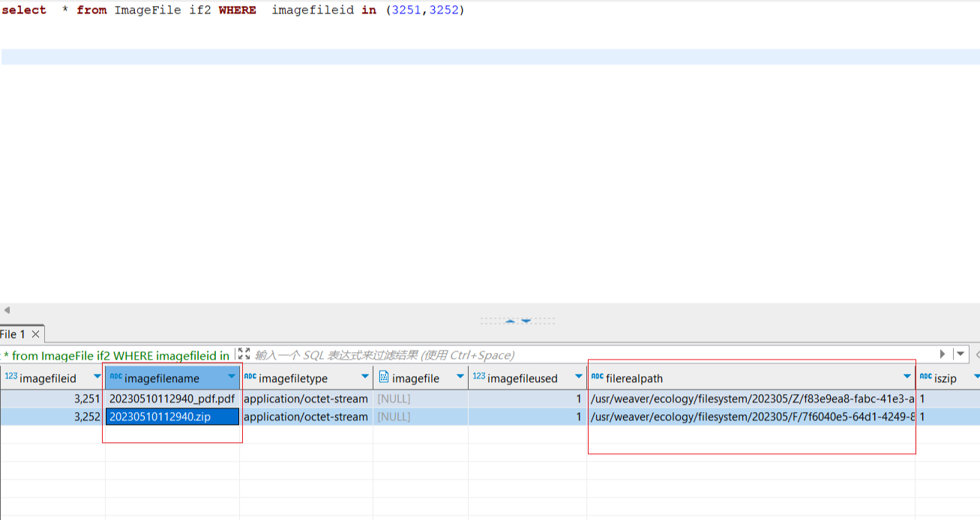Screen dimensions: 980x520
Task: Select the imagefiletype column header
Action: (307, 378)
